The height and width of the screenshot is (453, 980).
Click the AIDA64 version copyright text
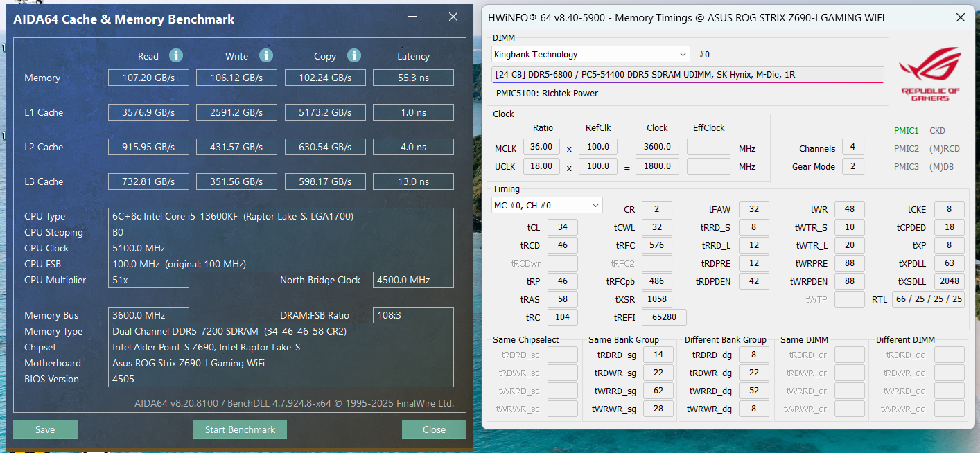coord(295,403)
